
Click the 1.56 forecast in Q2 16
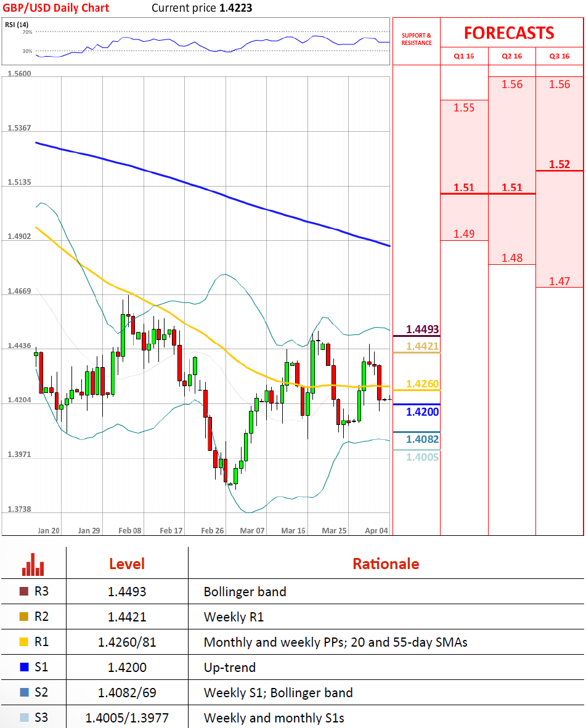click(511, 84)
